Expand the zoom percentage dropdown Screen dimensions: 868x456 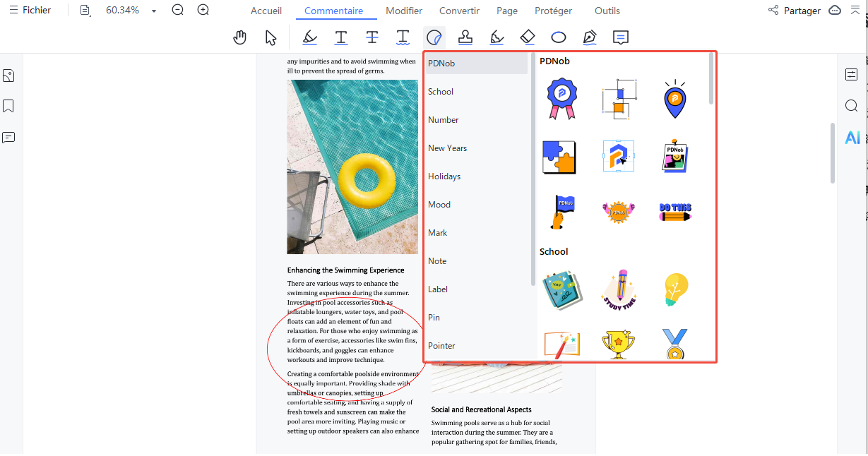tap(154, 11)
